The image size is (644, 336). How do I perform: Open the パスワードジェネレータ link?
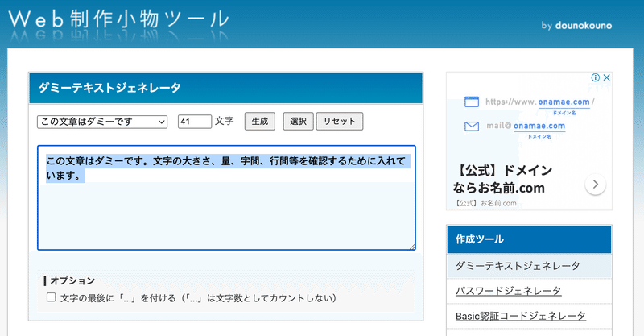(x=508, y=291)
